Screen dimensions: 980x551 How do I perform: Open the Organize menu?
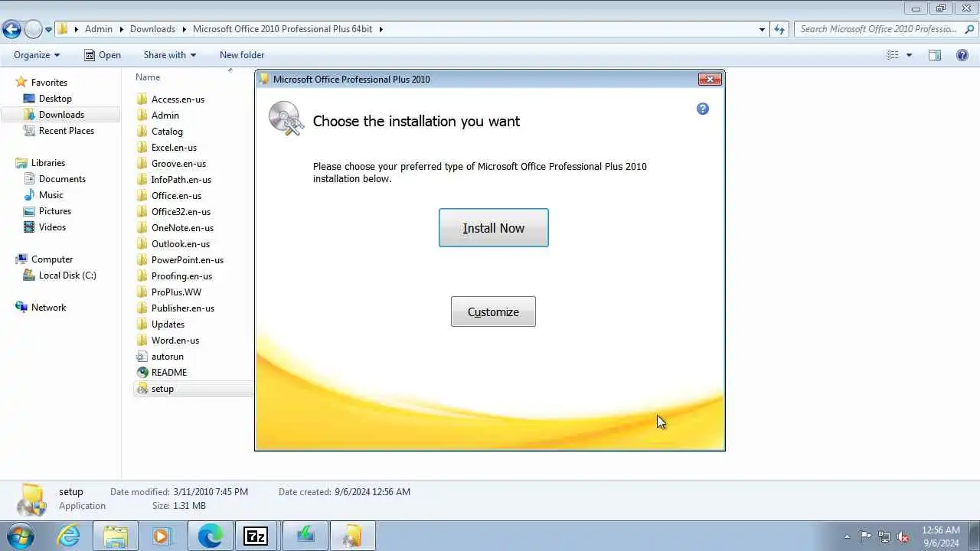[37, 55]
